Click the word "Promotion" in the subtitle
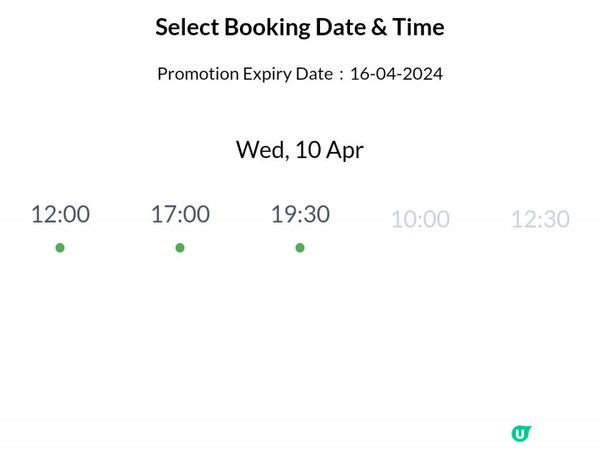The image size is (600, 450). click(198, 74)
